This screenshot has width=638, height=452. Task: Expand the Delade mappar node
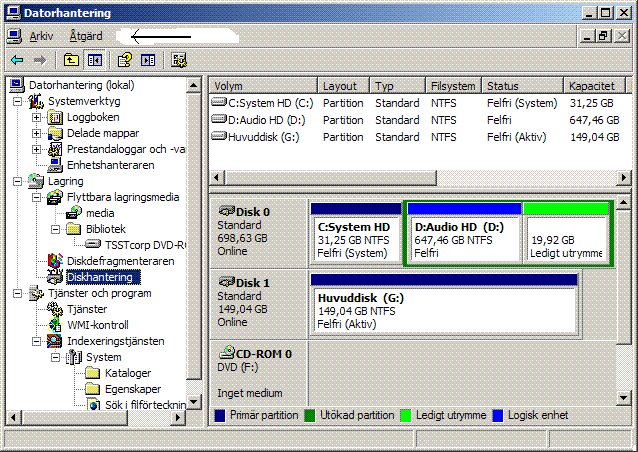pos(37,133)
